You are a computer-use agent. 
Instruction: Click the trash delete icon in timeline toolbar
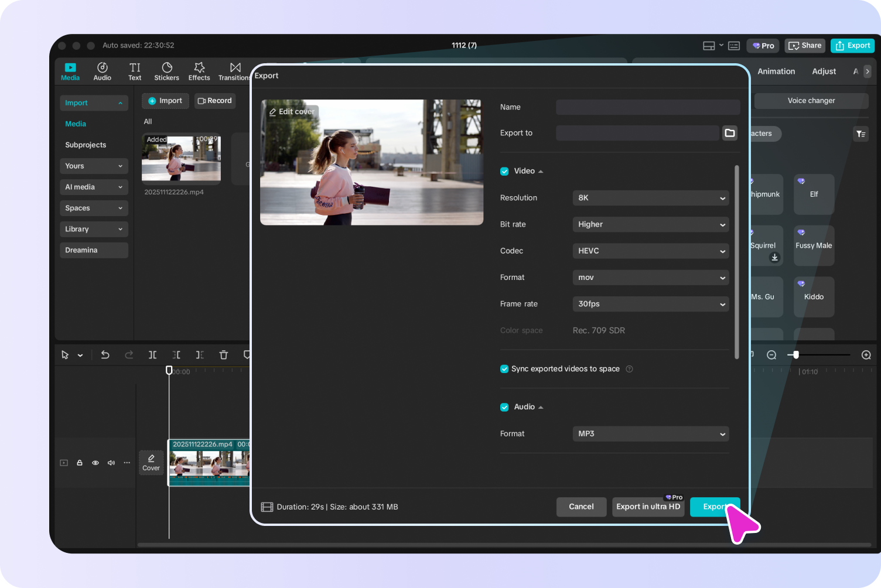pos(223,355)
